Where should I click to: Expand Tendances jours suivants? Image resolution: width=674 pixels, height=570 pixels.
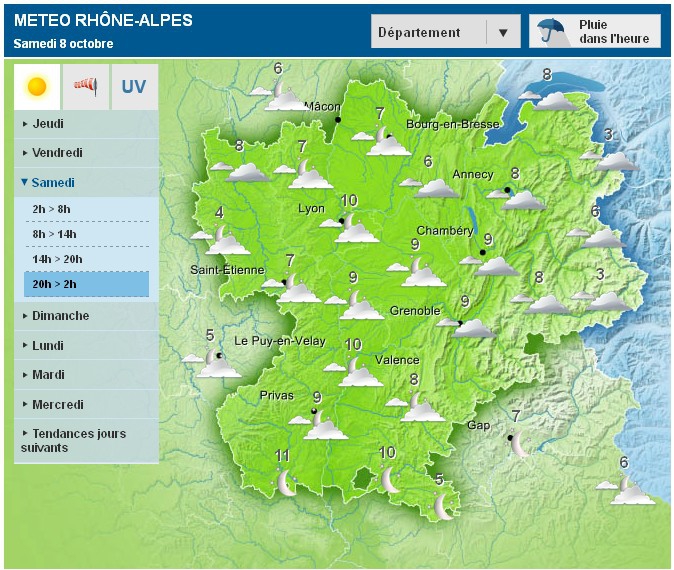coord(86,441)
